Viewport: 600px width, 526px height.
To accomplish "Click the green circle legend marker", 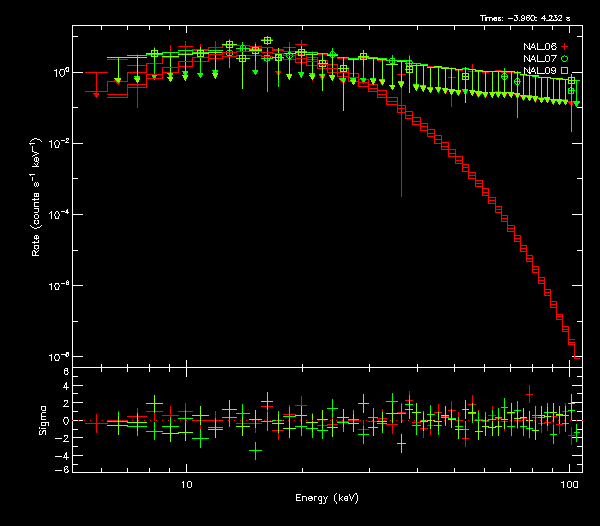I will point(565,59).
